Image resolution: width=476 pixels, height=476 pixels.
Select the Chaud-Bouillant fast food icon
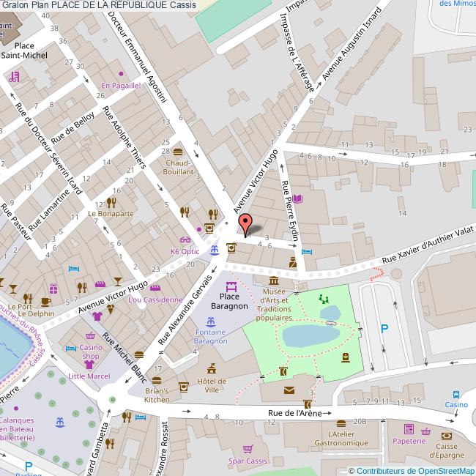pos(178,151)
